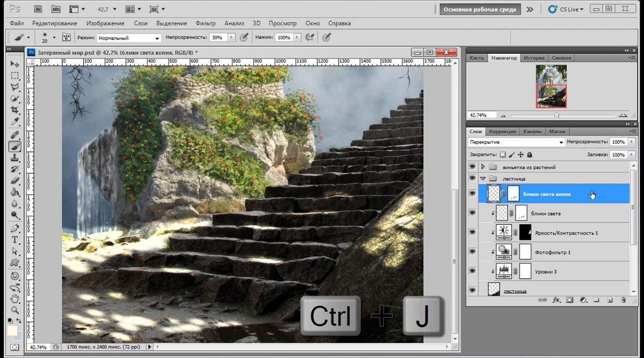644x358 pixels.
Task: Select the Brush tool in toolbox
Action: [x=15, y=147]
